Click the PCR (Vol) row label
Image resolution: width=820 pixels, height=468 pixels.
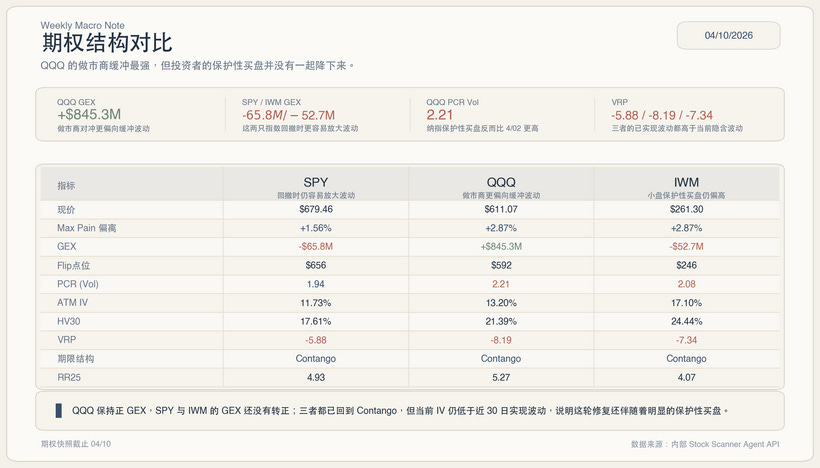[x=78, y=284]
